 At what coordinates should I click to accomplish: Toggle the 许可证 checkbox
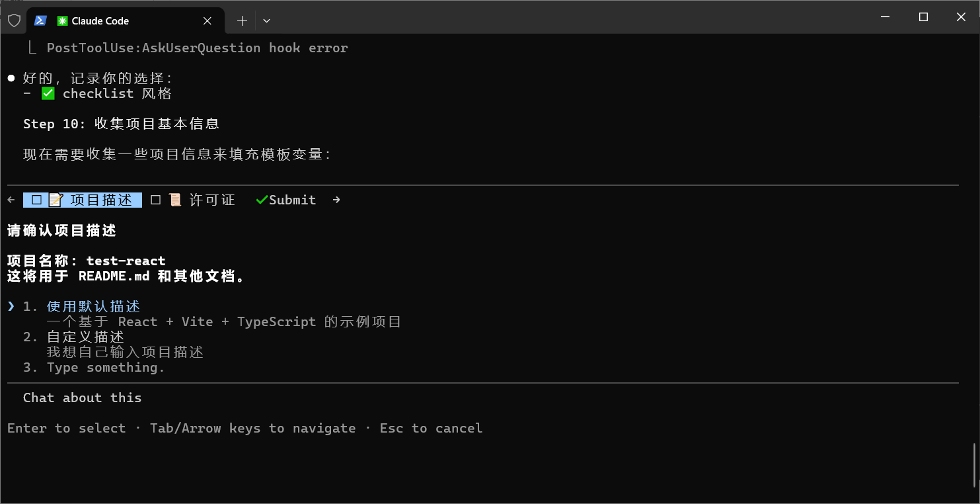156,200
